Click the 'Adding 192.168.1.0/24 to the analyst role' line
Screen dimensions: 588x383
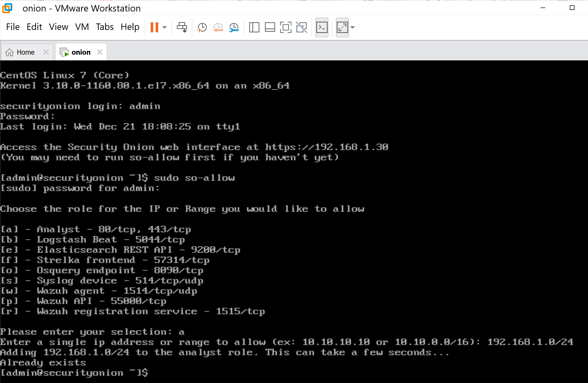tap(224, 352)
